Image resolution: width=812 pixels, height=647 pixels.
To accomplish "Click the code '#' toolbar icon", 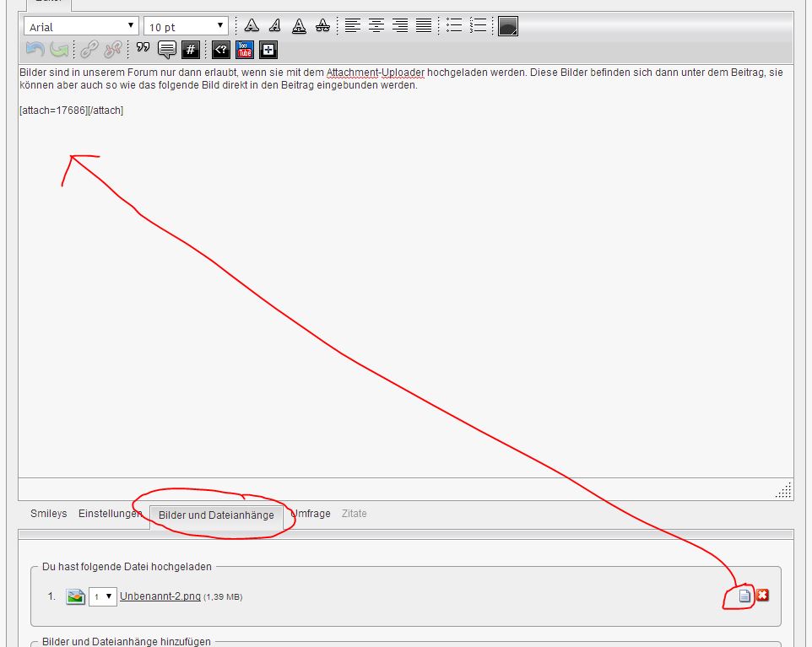I will coord(191,50).
